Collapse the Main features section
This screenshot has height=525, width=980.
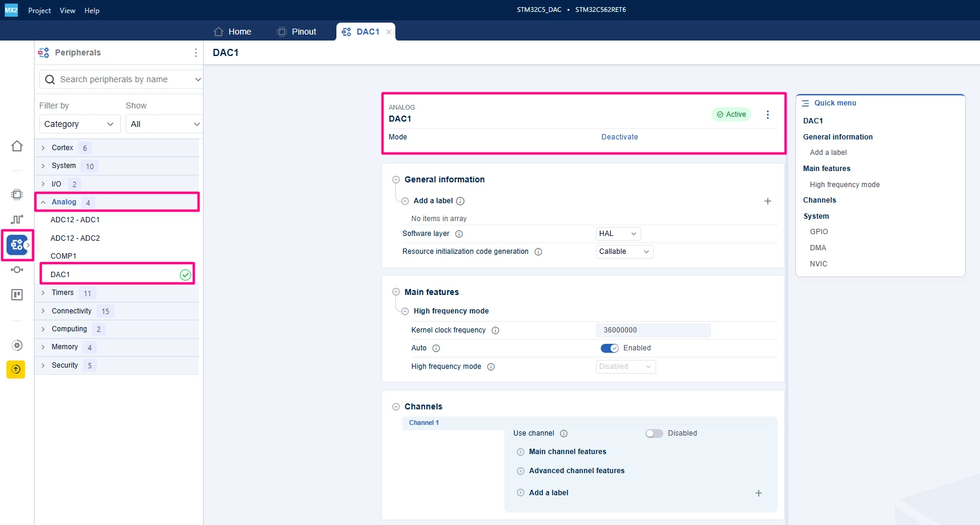click(x=396, y=293)
